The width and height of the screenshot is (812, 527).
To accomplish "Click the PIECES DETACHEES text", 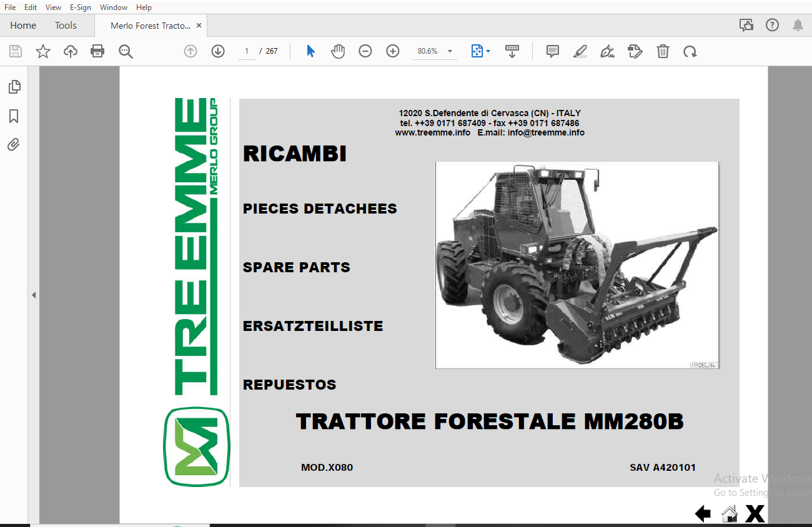I will click(x=320, y=209).
